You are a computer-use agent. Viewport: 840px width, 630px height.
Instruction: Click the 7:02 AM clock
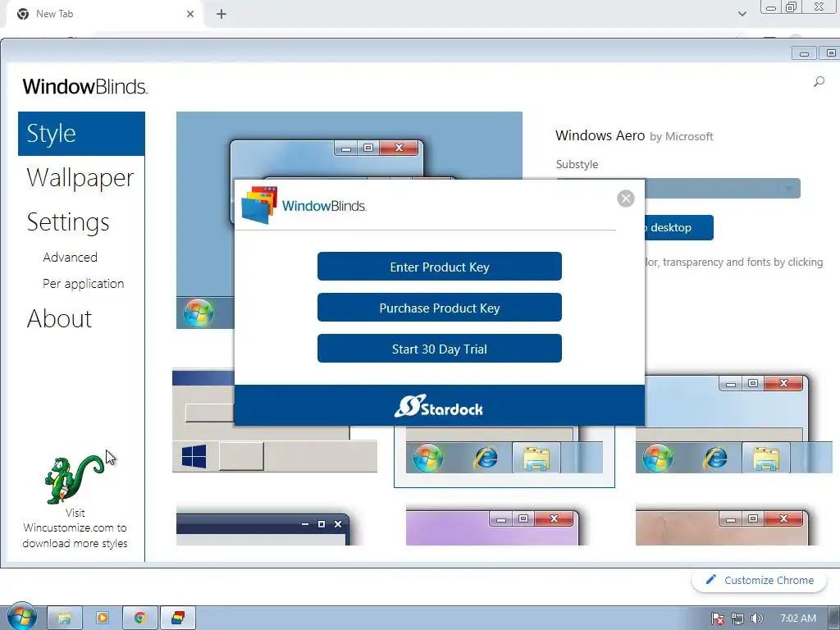coord(797,619)
